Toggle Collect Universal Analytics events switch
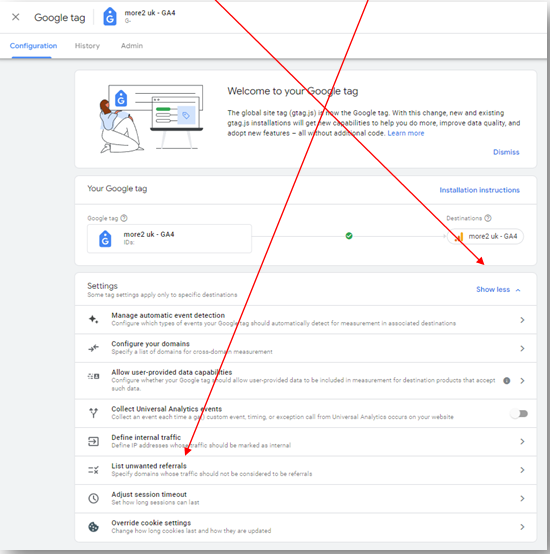This screenshot has height=554, width=550. [x=519, y=413]
